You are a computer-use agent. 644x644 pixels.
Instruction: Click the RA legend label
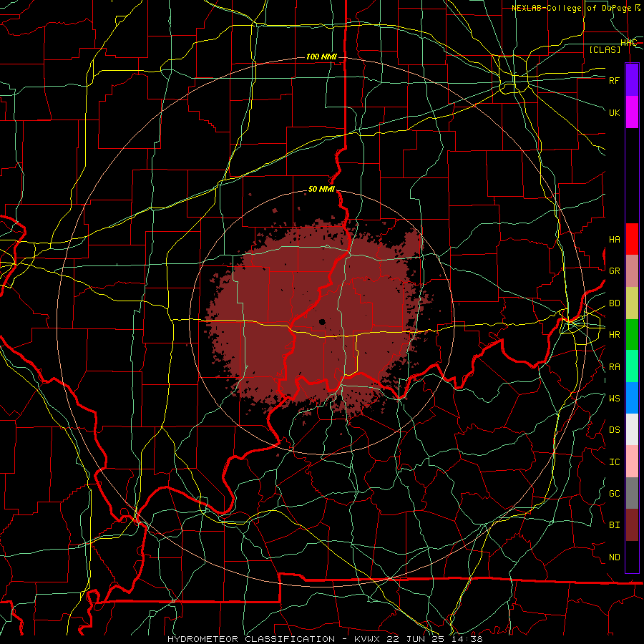[x=614, y=366]
